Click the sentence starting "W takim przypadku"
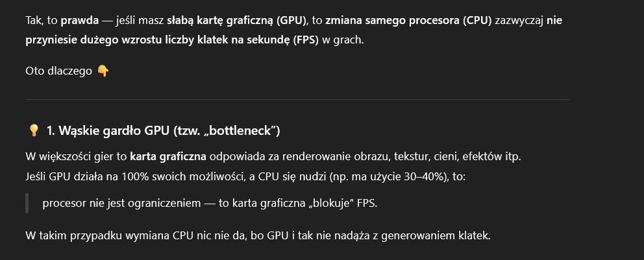This screenshot has width=644, height=260. pyautogui.click(x=257, y=234)
